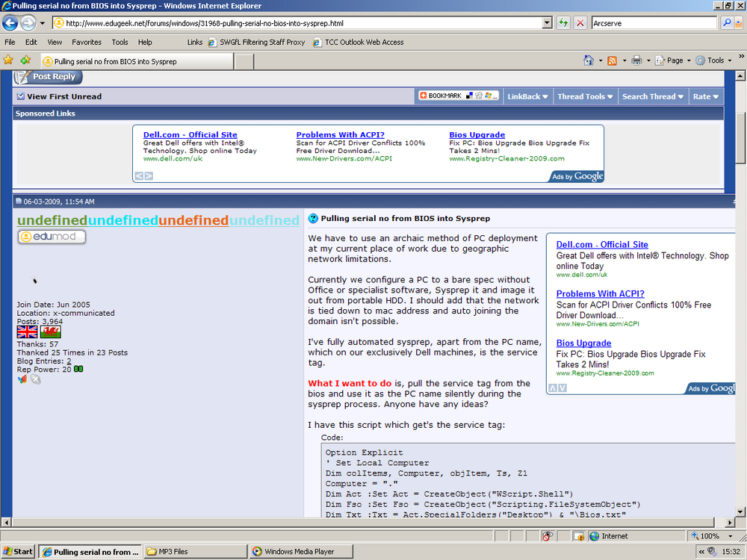This screenshot has width=747, height=560.
Task: Click the browser Forward arrow button
Action: click(28, 23)
